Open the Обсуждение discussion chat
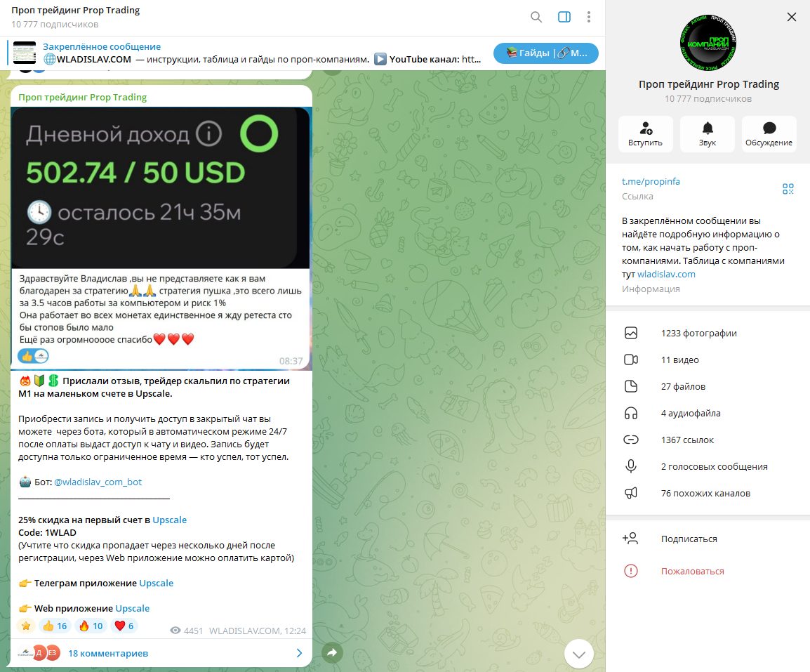810x672 pixels. pyautogui.click(x=769, y=134)
